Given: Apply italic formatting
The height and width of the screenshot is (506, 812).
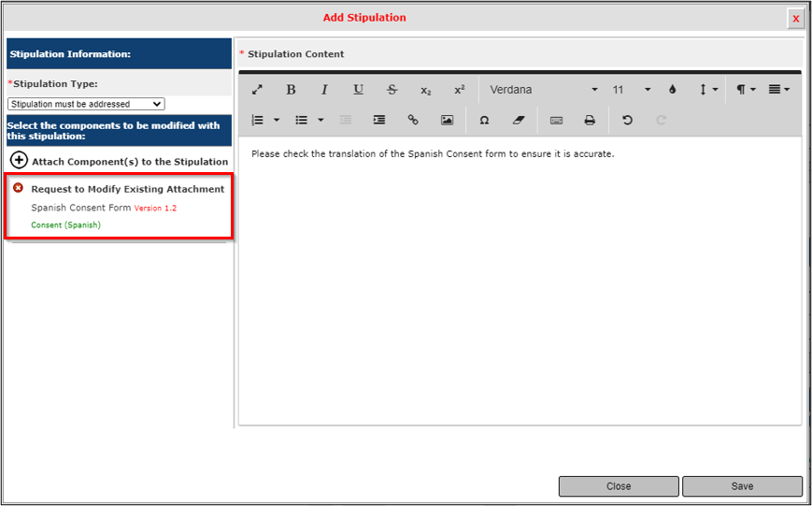Looking at the screenshot, I should (324, 90).
